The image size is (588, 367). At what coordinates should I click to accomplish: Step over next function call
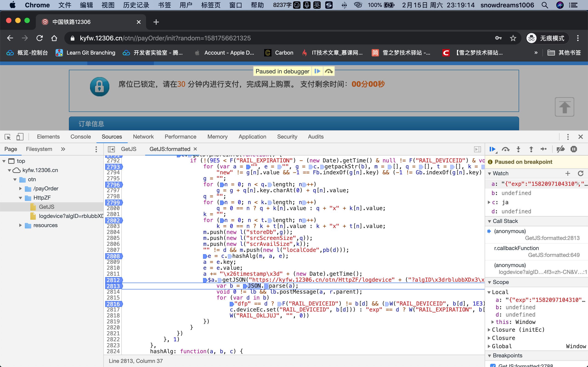(x=505, y=149)
